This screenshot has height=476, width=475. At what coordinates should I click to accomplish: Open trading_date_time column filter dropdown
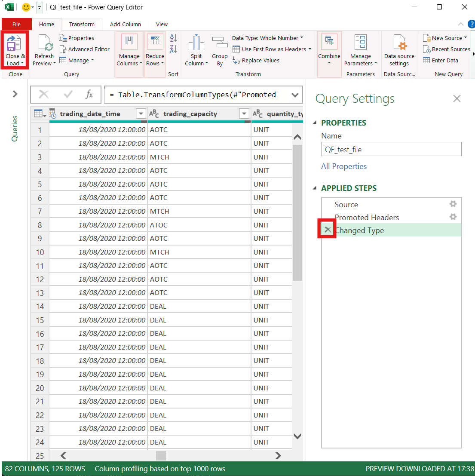pos(141,114)
